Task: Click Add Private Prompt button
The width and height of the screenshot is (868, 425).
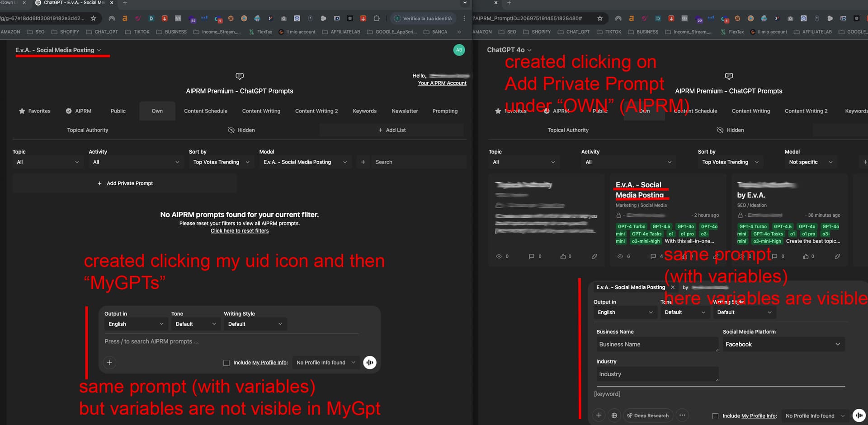Action: [x=125, y=183]
